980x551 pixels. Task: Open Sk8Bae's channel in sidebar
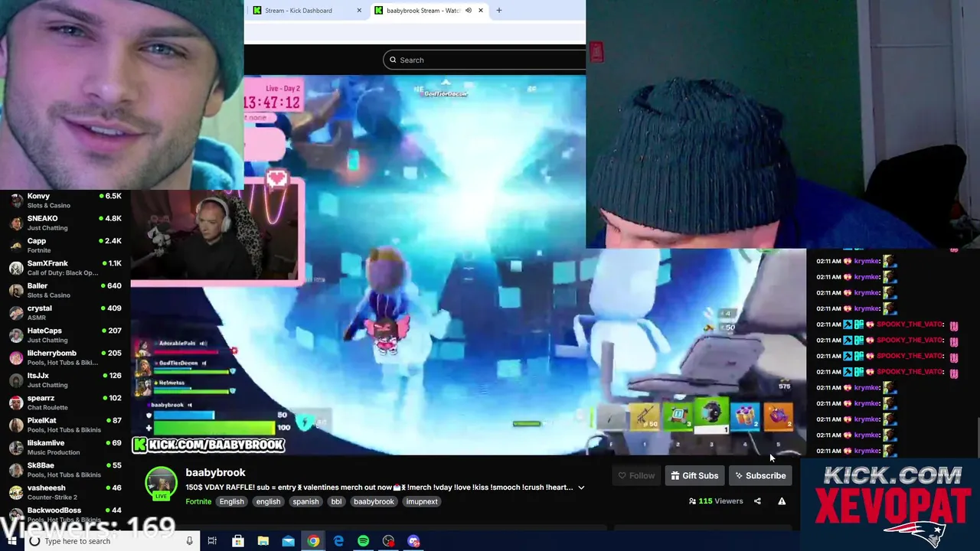65,470
